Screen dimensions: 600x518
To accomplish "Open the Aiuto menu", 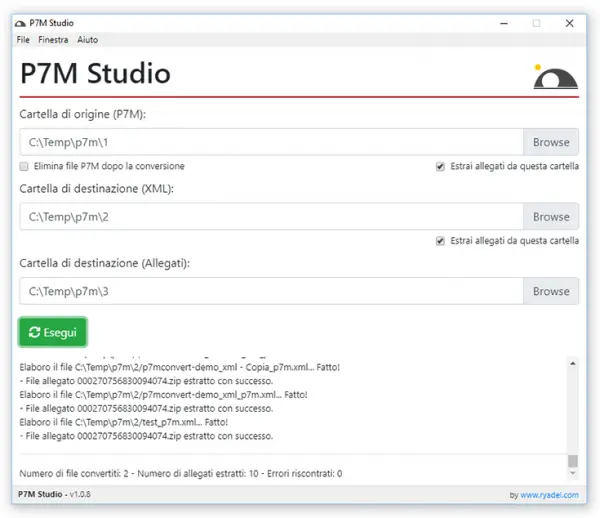I will click(88, 40).
